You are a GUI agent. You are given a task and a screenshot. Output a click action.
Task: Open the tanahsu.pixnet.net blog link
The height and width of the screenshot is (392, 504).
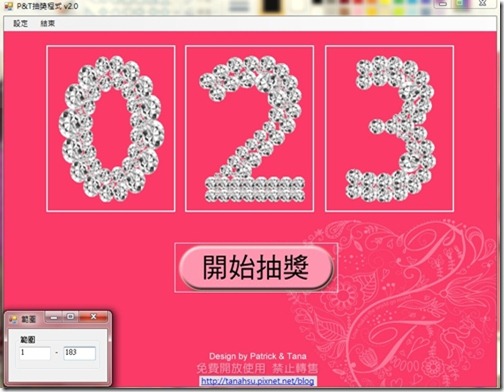click(x=257, y=381)
